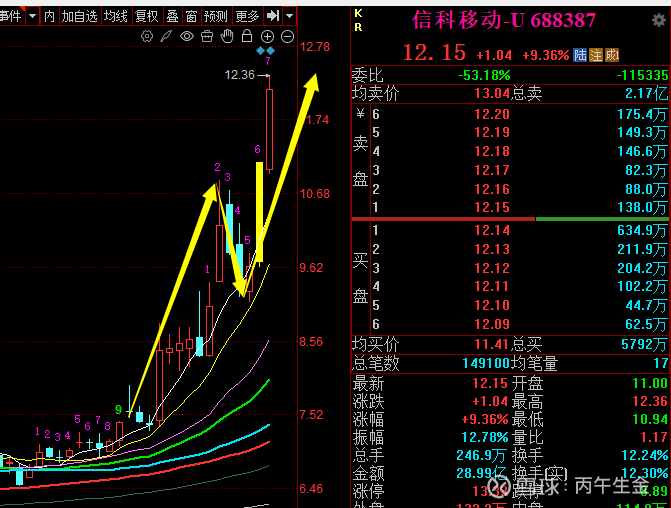
Task: Zoom in with the plus circle icon
Action: click(267, 37)
